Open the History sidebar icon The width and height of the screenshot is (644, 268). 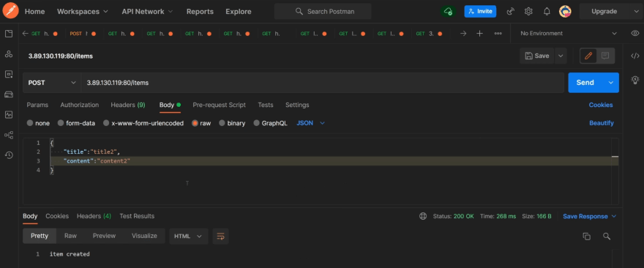[x=9, y=155]
